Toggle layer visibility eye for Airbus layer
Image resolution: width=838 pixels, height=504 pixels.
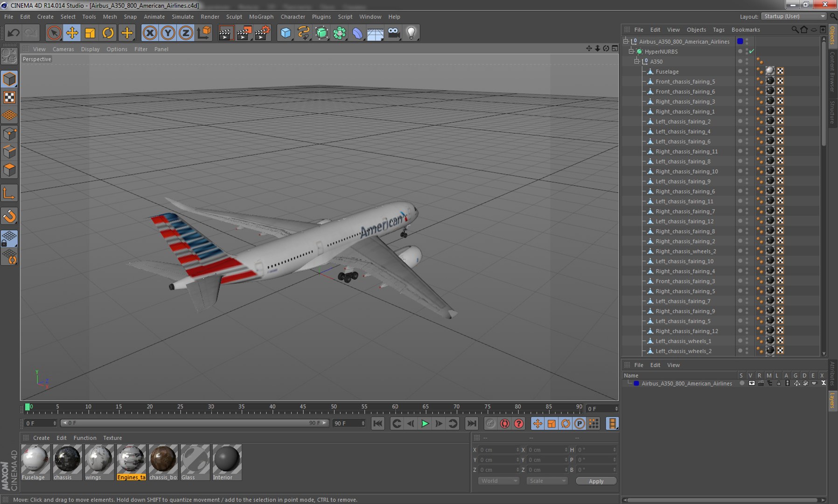(751, 383)
